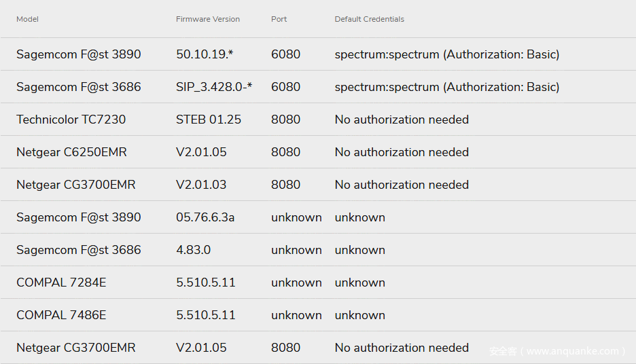Click port 8080 in the Technicolor row

pos(285,120)
